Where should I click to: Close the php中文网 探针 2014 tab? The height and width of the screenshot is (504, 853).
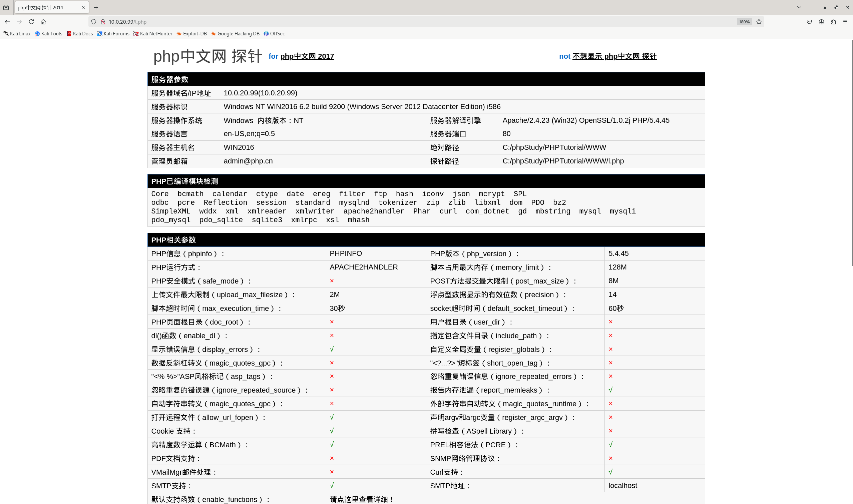click(83, 7)
